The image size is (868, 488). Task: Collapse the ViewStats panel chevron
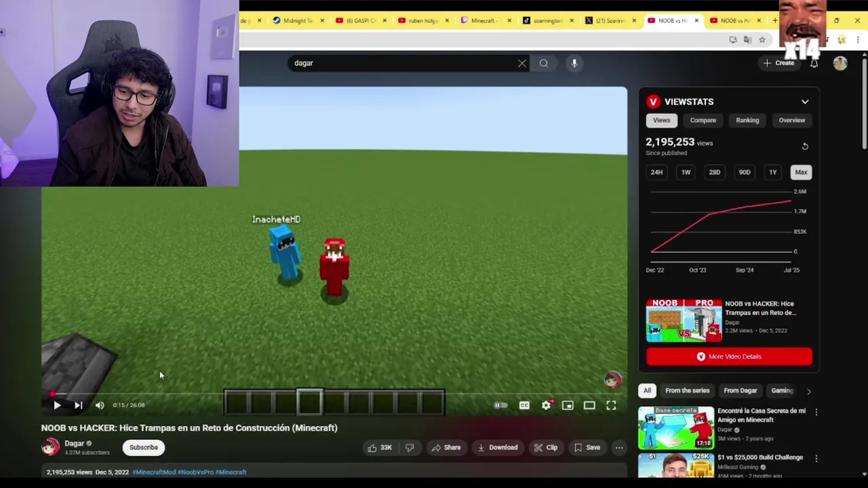[805, 102]
